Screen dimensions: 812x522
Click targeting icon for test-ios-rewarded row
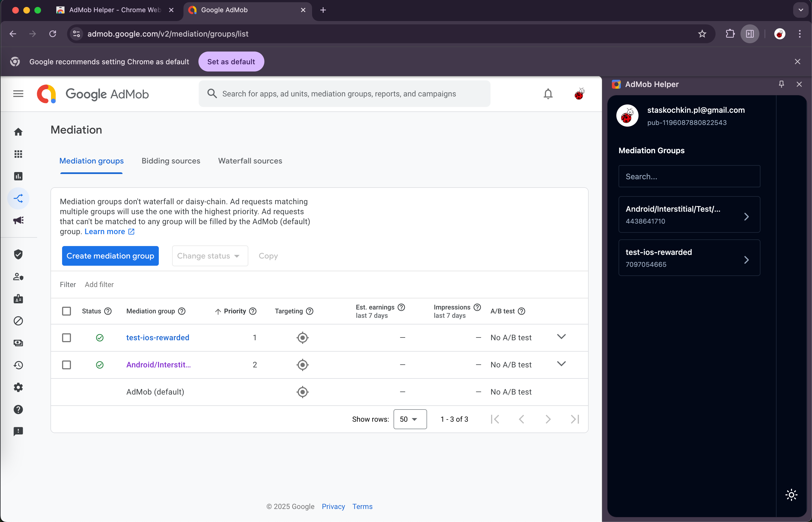click(x=302, y=337)
